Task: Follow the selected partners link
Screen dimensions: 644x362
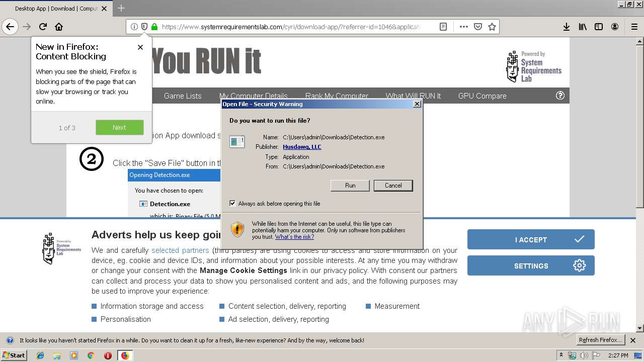Action: [180, 250]
